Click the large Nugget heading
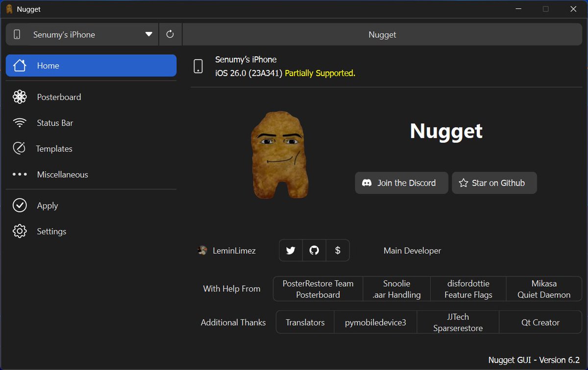Viewport: 588px width, 370px height. coord(446,131)
